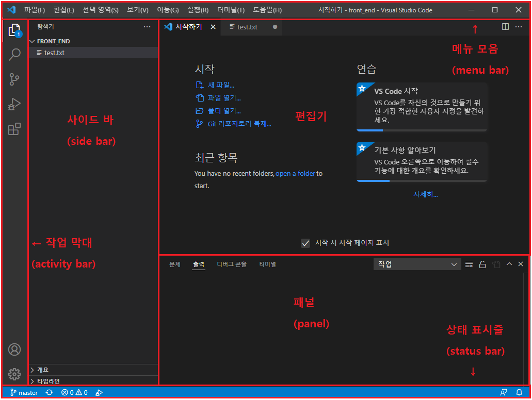Open the explorer panel more actions ellipsis

point(147,27)
